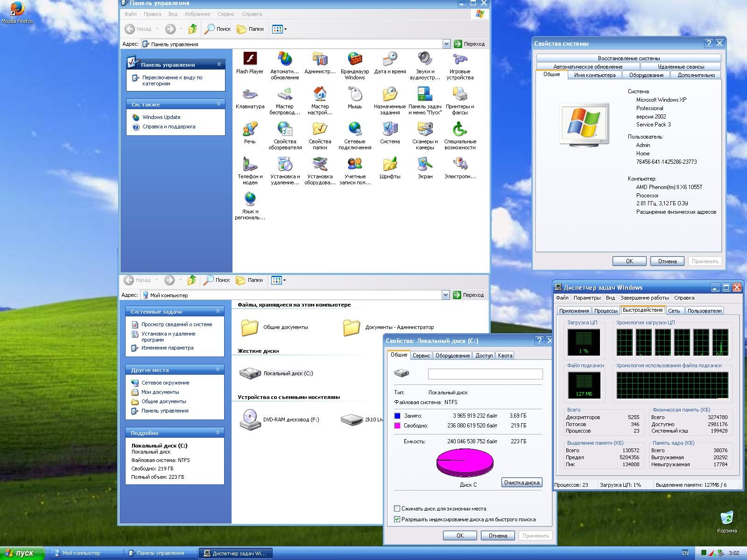747x560 pixels.
Task: Open the Flash Player control panel icon
Action: (x=250, y=60)
